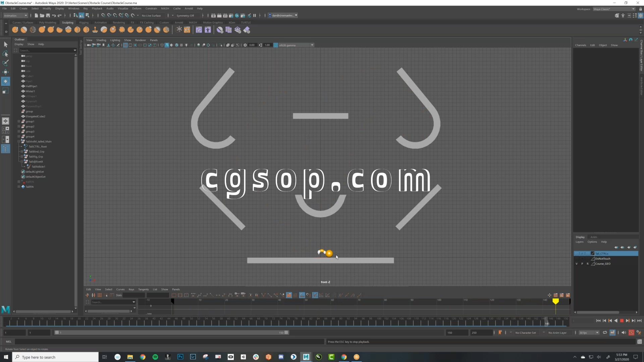This screenshot has width=644, height=362.
Task: Collapse Tail:AniM_tailed_Main node
Action: point(19,141)
